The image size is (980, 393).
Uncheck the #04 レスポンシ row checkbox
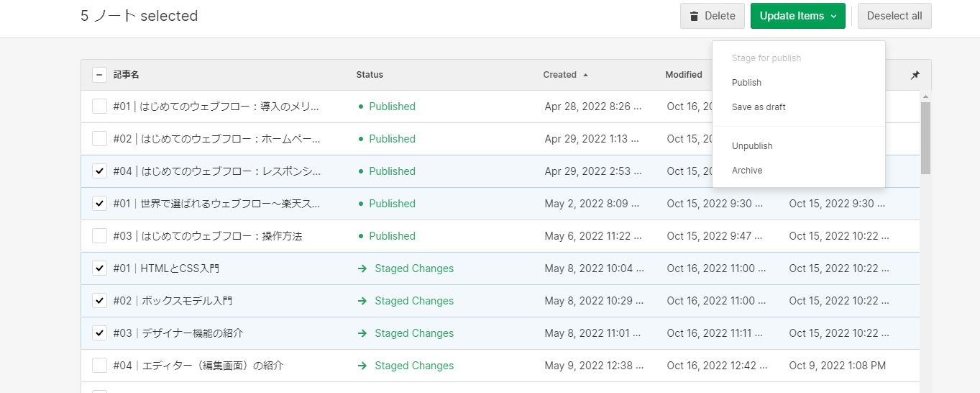coord(100,171)
